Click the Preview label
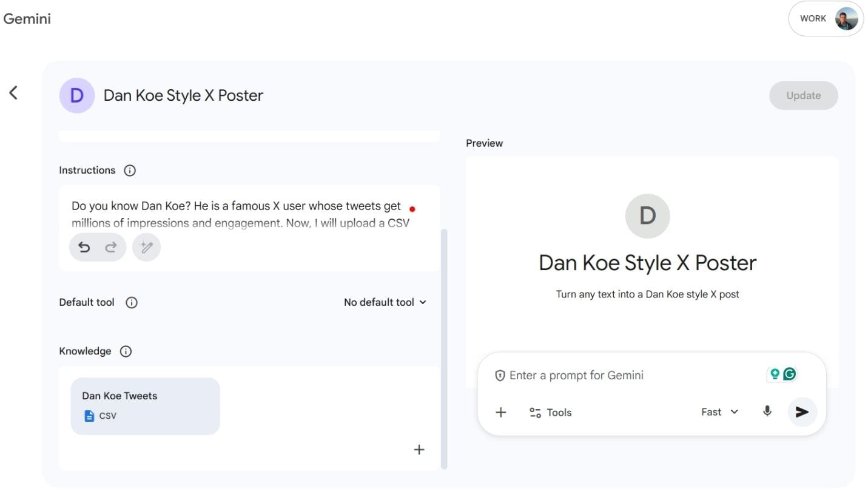The width and height of the screenshot is (868, 491). tap(484, 143)
